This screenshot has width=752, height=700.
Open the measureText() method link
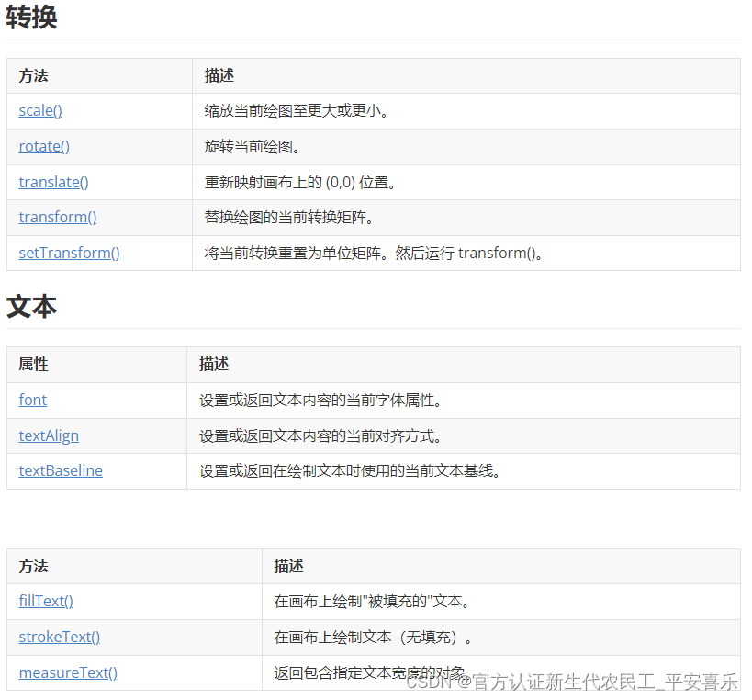[x=68, y=672]
